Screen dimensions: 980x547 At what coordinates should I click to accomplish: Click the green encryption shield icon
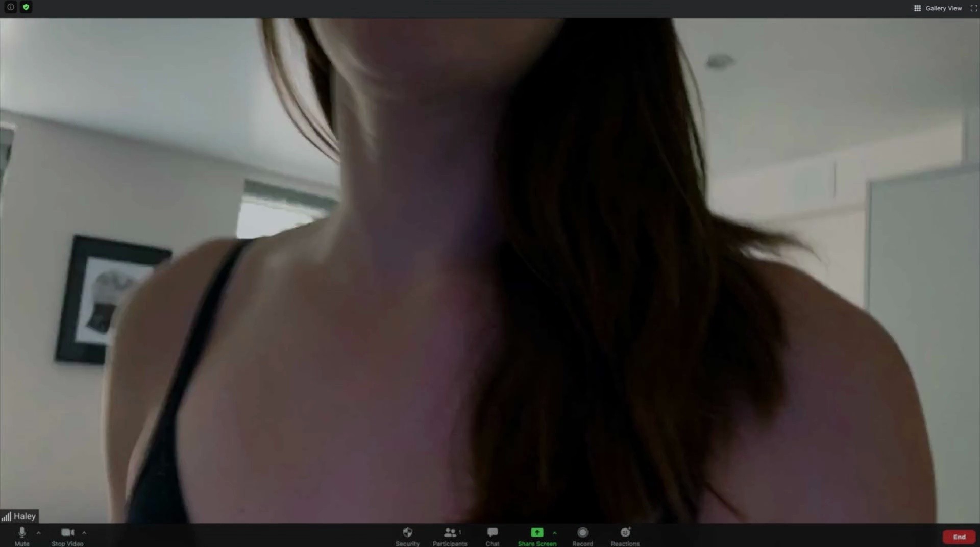point(26,7)
